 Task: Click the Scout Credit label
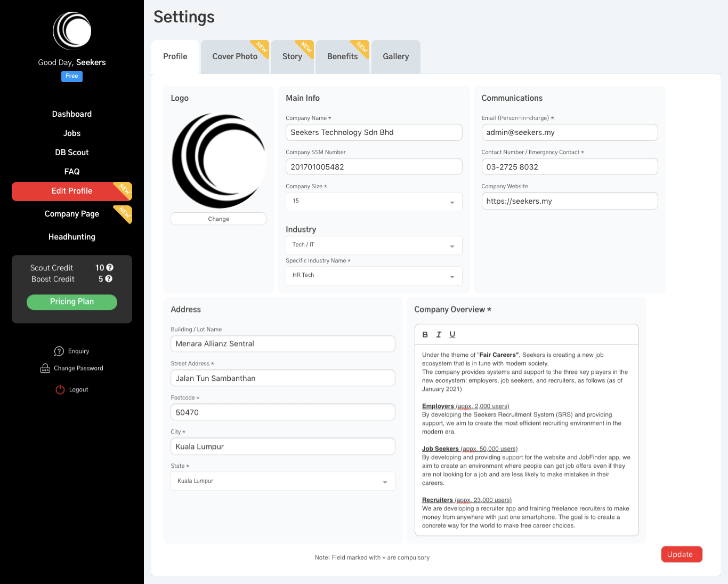(x=52, y=268)
